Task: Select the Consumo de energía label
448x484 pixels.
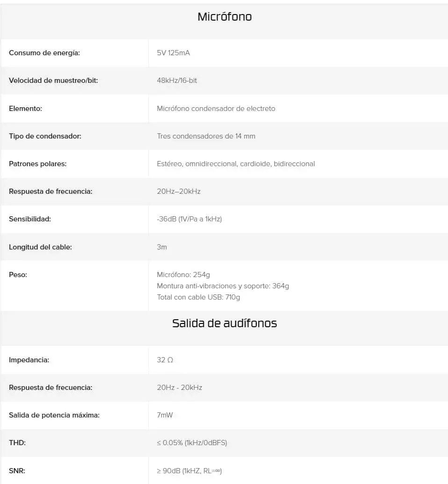Action: tap(44, 53)
